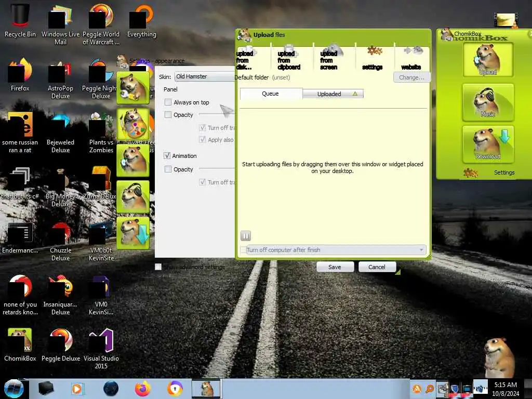This screenshot has height=399, width=532.
Task: Switch to ChomikBox taskbar button
Action: tap(206, 389)
